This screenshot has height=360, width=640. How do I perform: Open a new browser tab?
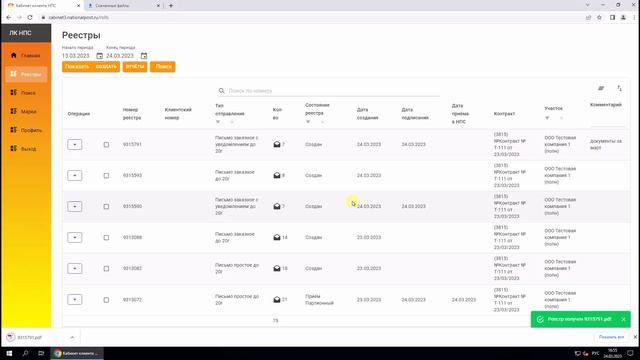click(171, 6)
